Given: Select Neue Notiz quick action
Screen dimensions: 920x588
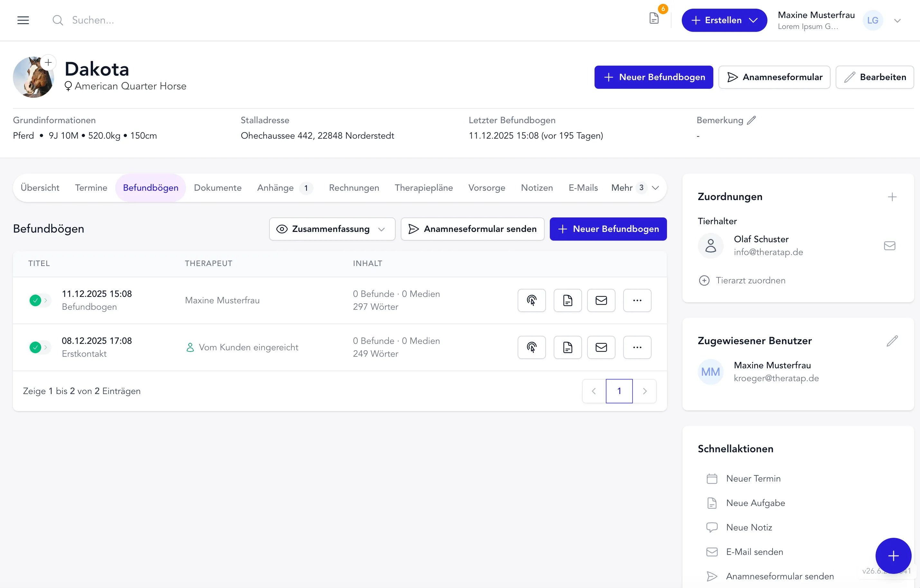Looking at the screenshot, I should point(739,528).
